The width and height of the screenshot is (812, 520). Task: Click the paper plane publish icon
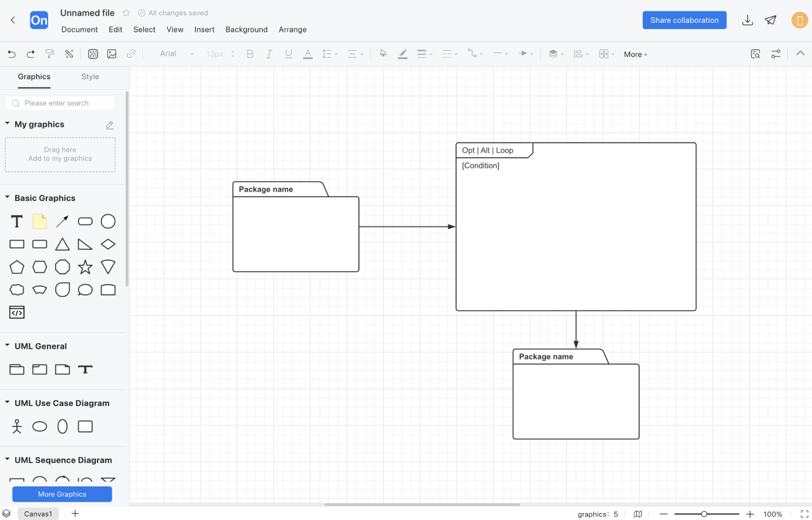(771, 20)
